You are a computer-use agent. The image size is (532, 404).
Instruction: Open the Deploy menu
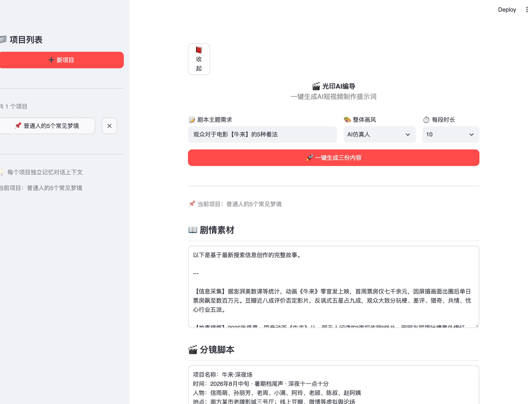coord(507,10)
